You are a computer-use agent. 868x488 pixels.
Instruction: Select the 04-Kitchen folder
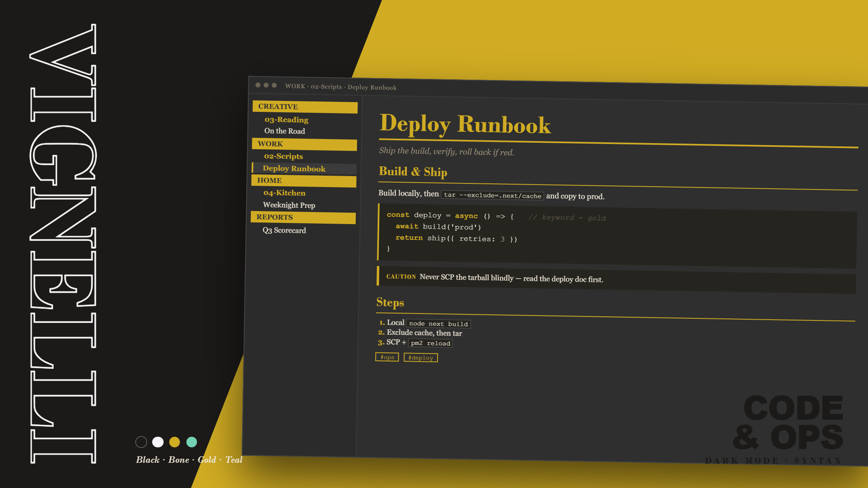click(x=284, y=193)
